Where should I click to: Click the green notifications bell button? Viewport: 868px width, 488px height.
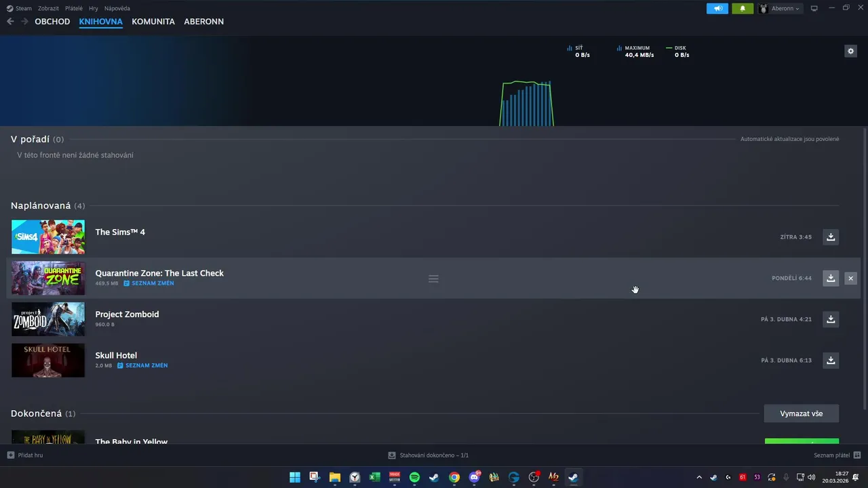click(743, 8)
